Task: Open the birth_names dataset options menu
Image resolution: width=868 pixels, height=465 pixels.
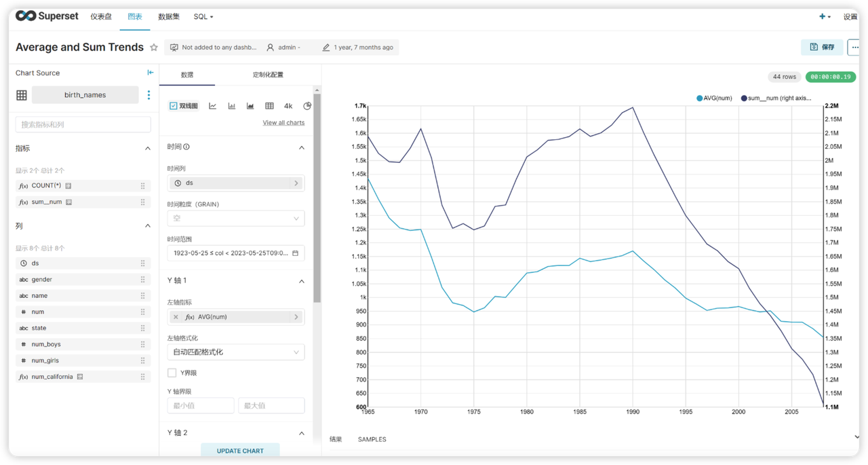Action: coord(149,95)
